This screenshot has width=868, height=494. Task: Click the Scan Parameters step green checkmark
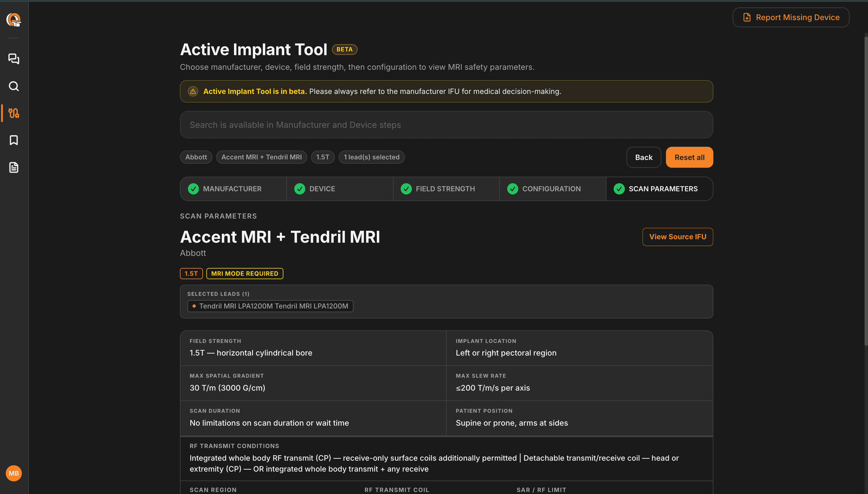[x=619, y=189]
